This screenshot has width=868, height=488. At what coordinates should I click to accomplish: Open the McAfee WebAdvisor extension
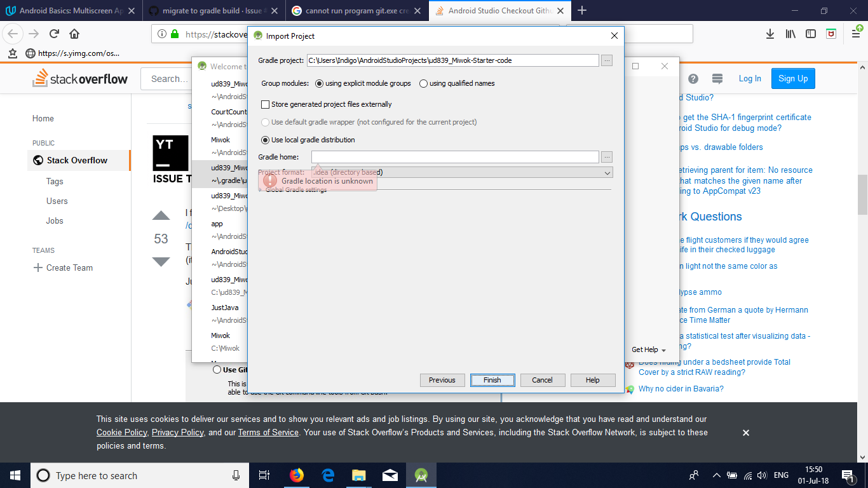(831, 34)
